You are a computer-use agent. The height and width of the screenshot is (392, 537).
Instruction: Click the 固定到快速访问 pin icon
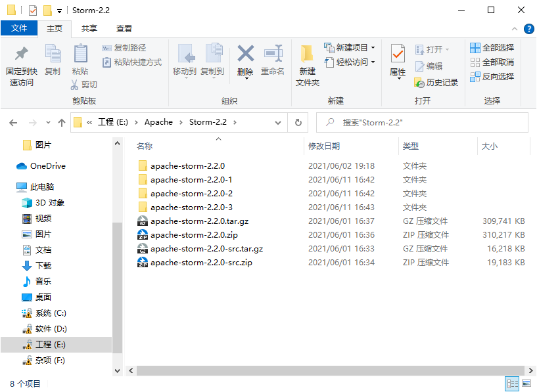22,54
